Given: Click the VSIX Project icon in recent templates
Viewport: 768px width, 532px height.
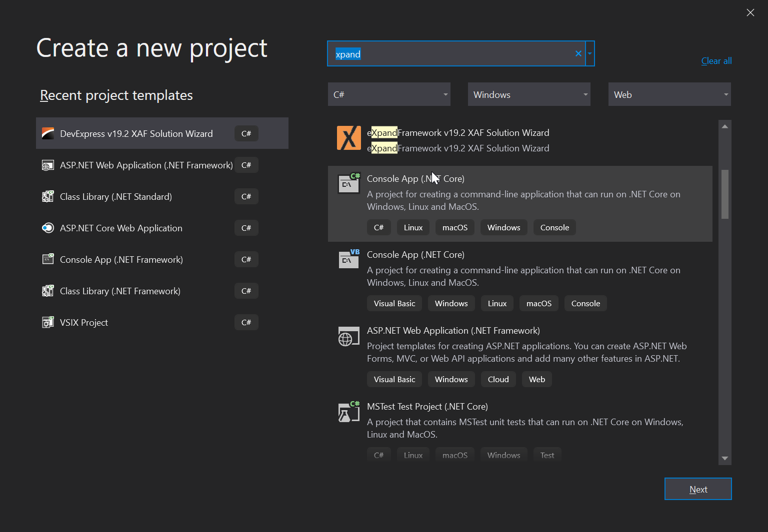Looking at the screenshot, I should tap(48, 322).
